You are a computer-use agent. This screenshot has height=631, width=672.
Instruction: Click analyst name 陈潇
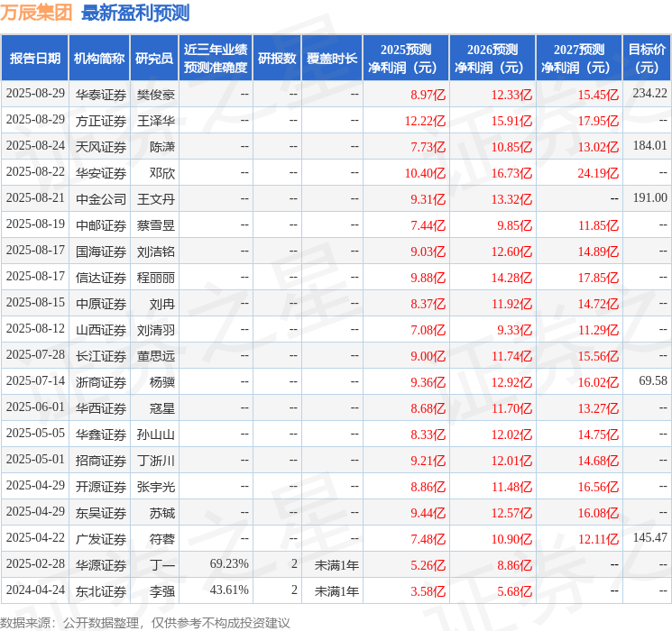162,147
